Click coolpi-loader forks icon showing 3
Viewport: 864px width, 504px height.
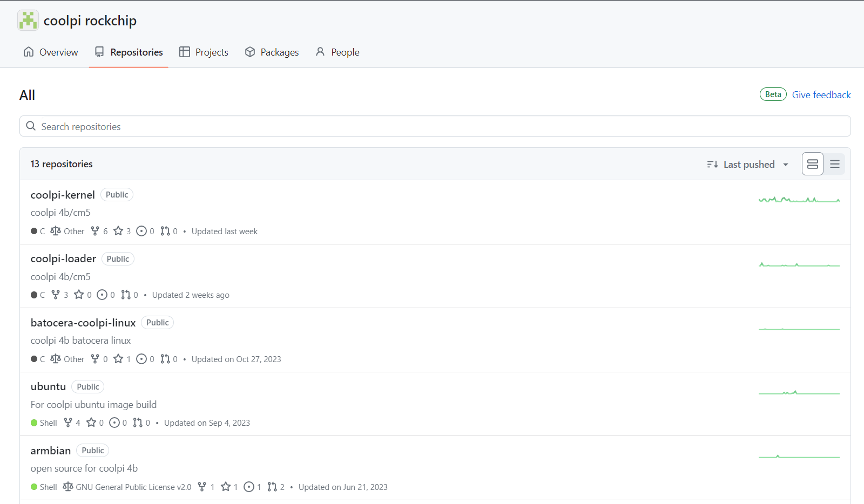pos(56,295)
